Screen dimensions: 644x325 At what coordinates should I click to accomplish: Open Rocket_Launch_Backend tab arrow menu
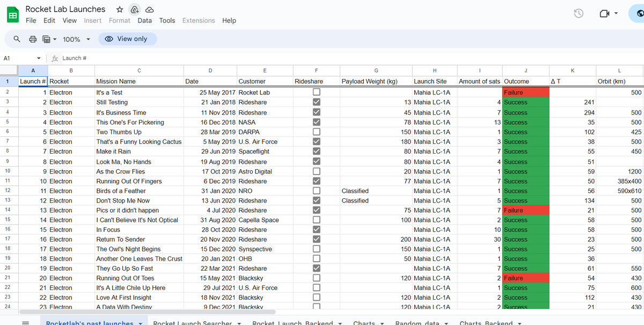(x=340, y=323)
